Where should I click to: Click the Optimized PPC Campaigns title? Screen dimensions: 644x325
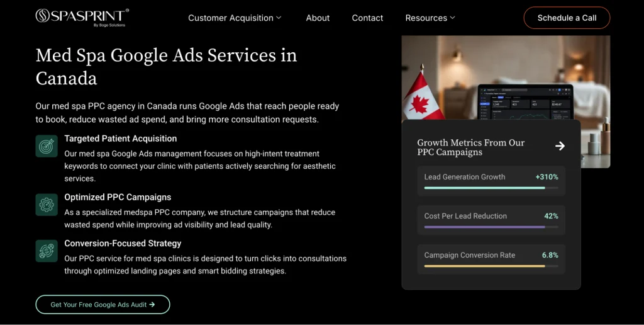[x=118, y=197]
